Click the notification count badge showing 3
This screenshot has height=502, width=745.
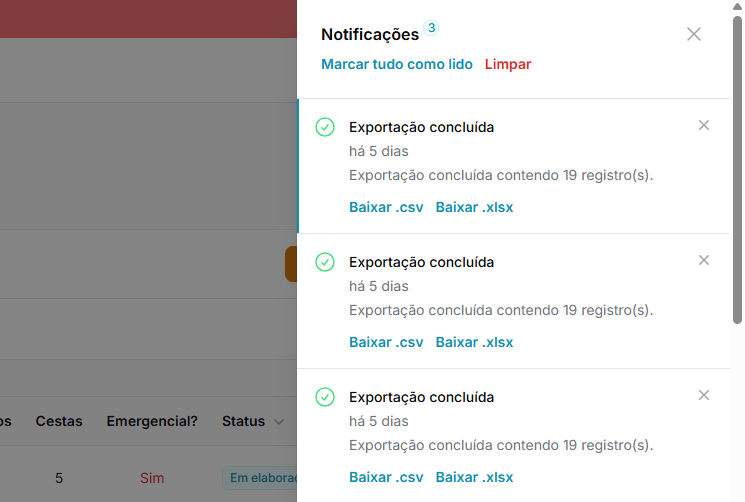431,28
